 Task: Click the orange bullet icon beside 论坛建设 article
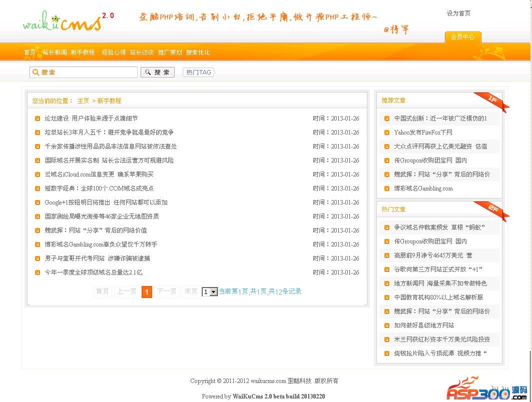point(38,118)
